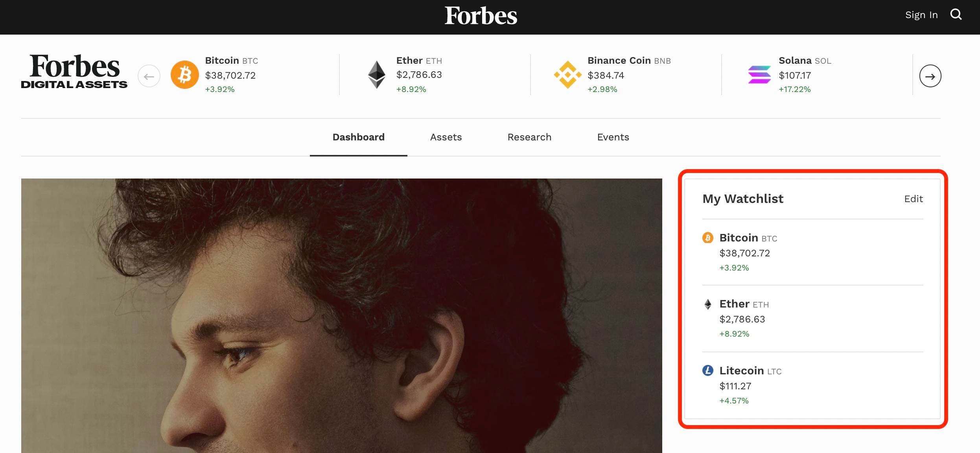Click the left arrow to scroll ticker back
Image resolution: width=980 pixels, height=453 pixels.
149,75
